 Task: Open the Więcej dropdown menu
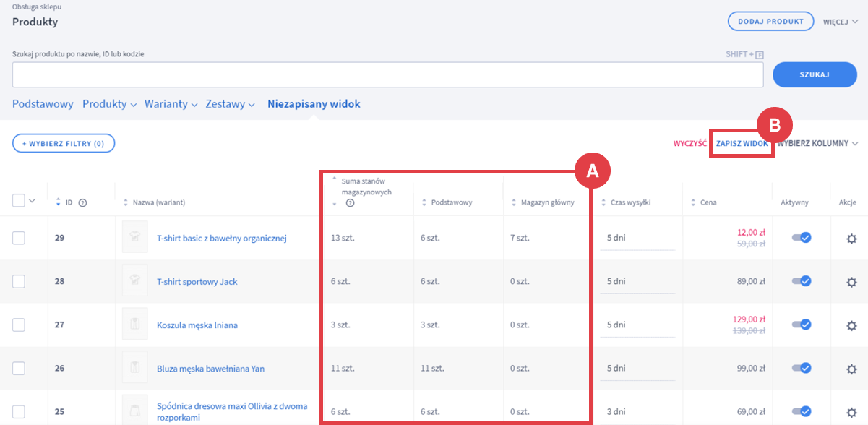[x=840, y=22]
